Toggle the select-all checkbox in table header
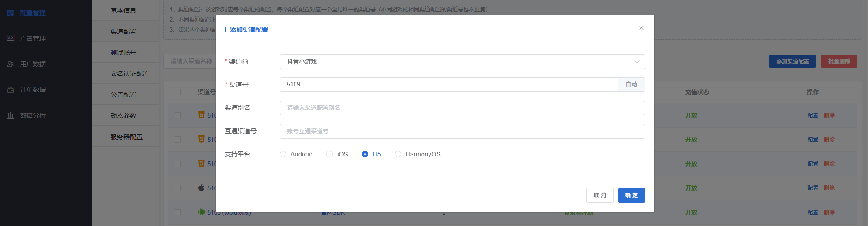This screenshot has width=868, height=226. (x=178, y=92)
